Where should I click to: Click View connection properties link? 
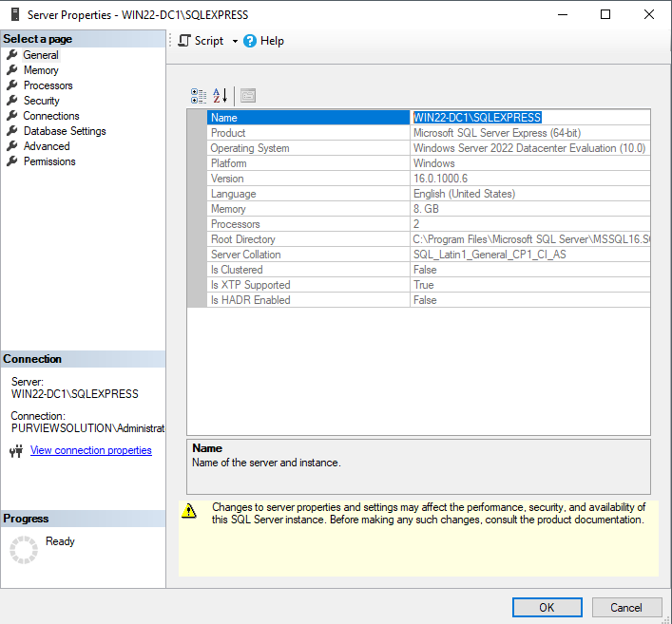click(x=91, y=450)
